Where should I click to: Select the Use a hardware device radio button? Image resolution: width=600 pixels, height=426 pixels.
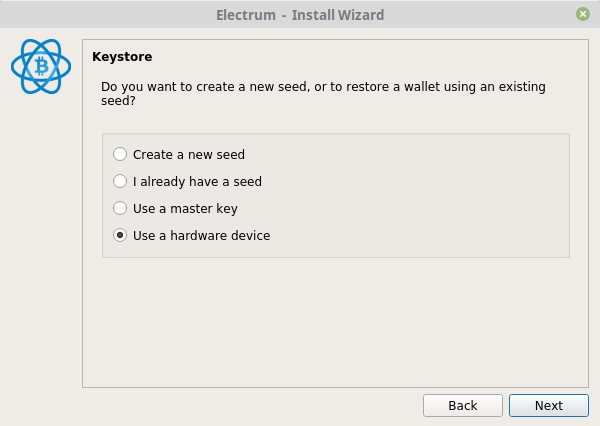pos(120,235)
